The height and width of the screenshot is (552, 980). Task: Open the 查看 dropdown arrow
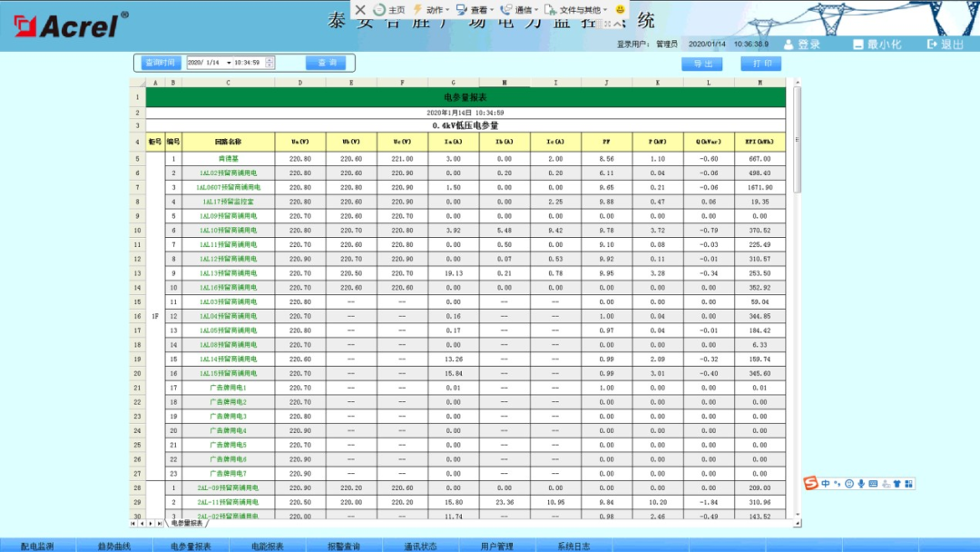point(490,9)
